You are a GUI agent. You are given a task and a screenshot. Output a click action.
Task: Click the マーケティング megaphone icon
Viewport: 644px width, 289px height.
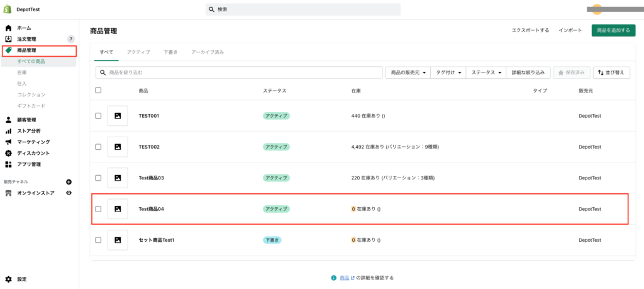click(8, 142)
